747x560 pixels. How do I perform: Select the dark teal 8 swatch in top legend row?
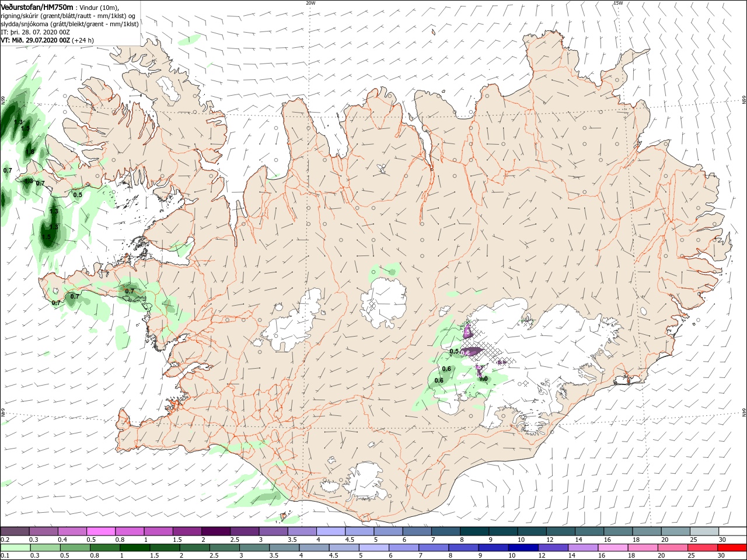click(474, 531)
